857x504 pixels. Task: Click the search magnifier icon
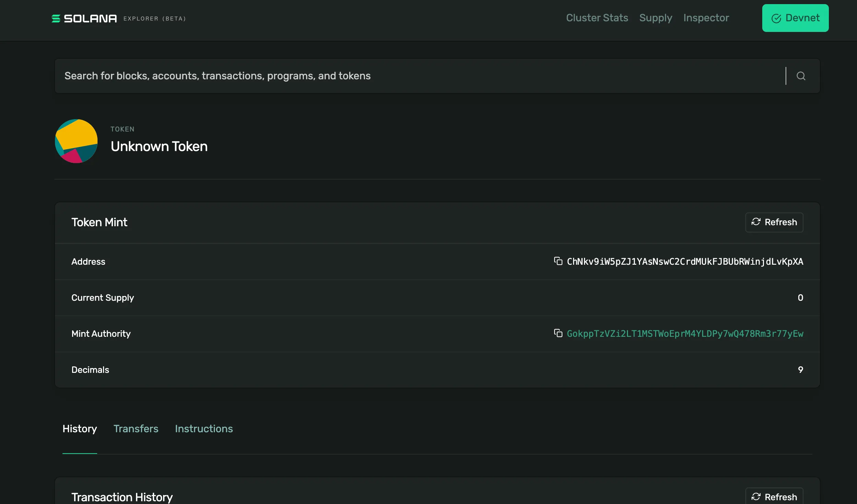coord(801,76)
